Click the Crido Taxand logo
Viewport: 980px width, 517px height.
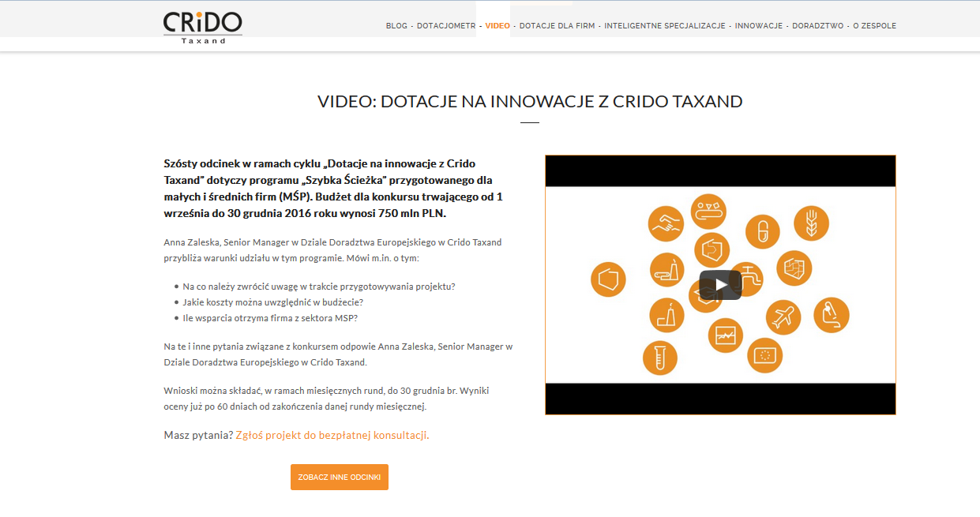tap(202, 26)
